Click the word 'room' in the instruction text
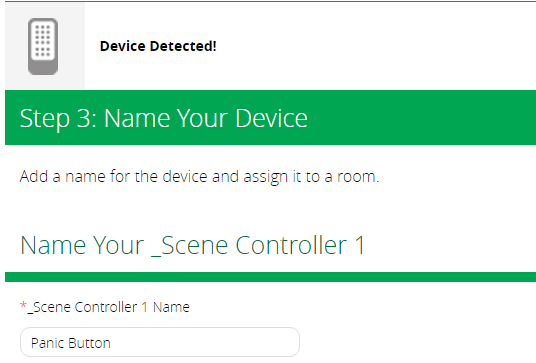Image resolution: width=536 pixels, height=363 pixels. click(356, 177)
